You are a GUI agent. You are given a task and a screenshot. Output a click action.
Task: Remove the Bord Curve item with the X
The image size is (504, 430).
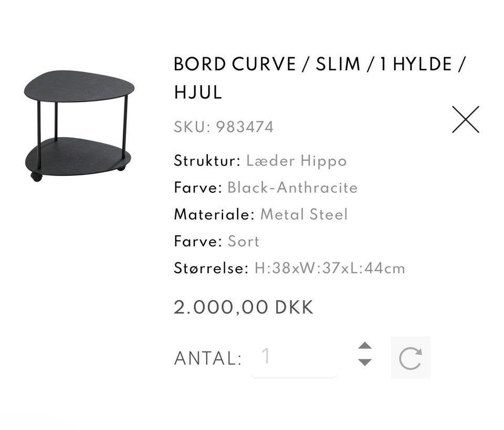[x=466, y=120]
